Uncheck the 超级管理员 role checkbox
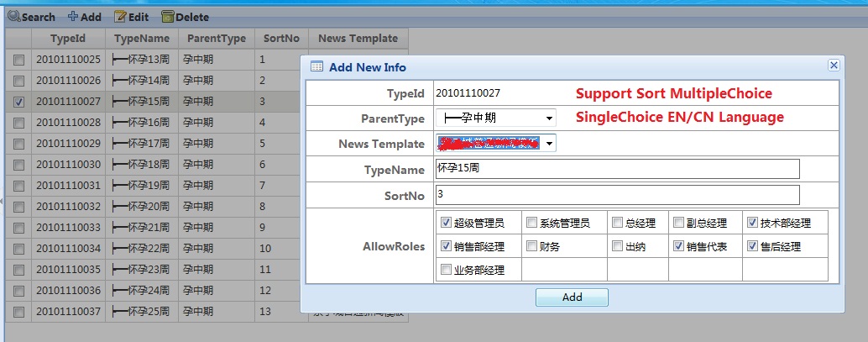The width and height of the screenshot is (868, 342). pos(446,223)
